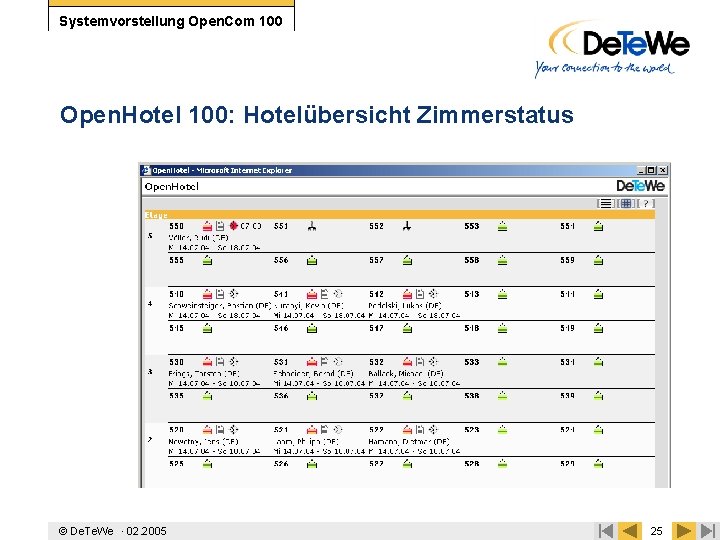Click guest name Hamann, Dietmar (DE)
Screen dimensions: 720x540
(x=409, y=441)
